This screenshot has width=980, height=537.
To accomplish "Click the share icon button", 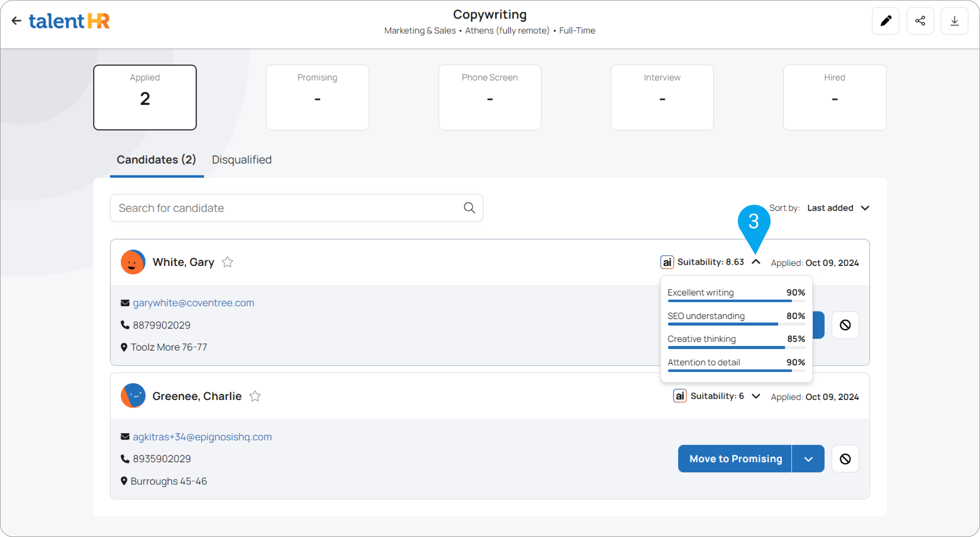I will (920, 21).
